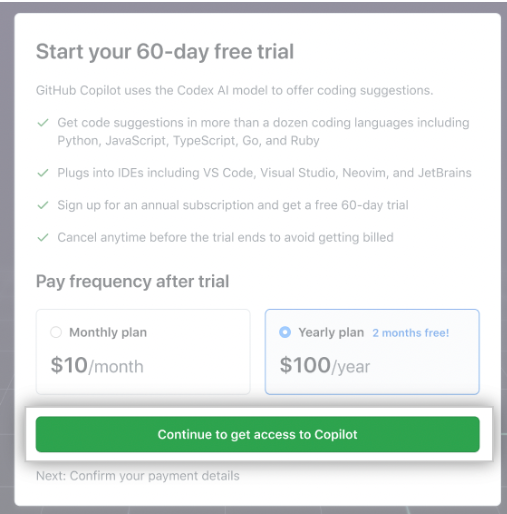Click the "Plugs into IDEs including VS Code" text

click(264, 173)
